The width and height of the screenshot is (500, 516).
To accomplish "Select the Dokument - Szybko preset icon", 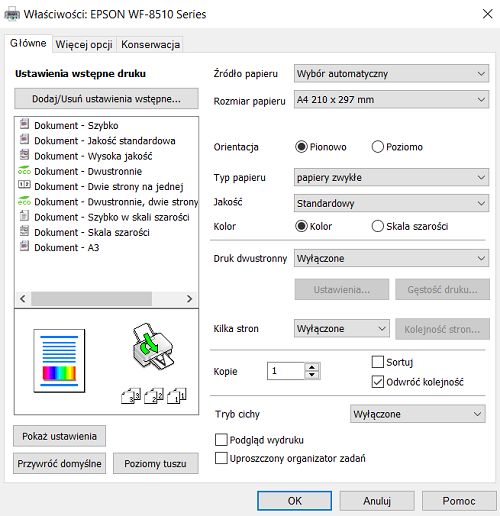I will [x=24, y=124].
